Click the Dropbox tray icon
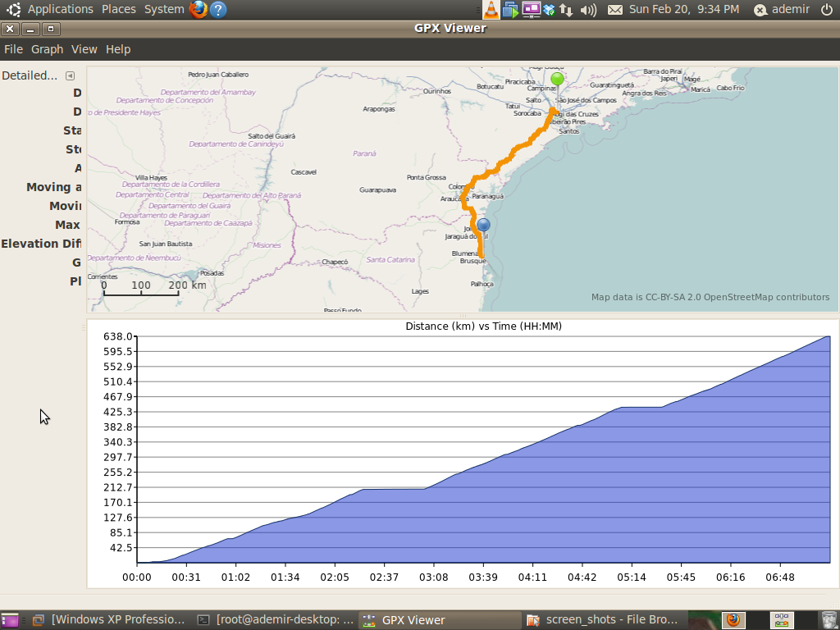Viewport: 840px width, 630px height. [550, 10]
